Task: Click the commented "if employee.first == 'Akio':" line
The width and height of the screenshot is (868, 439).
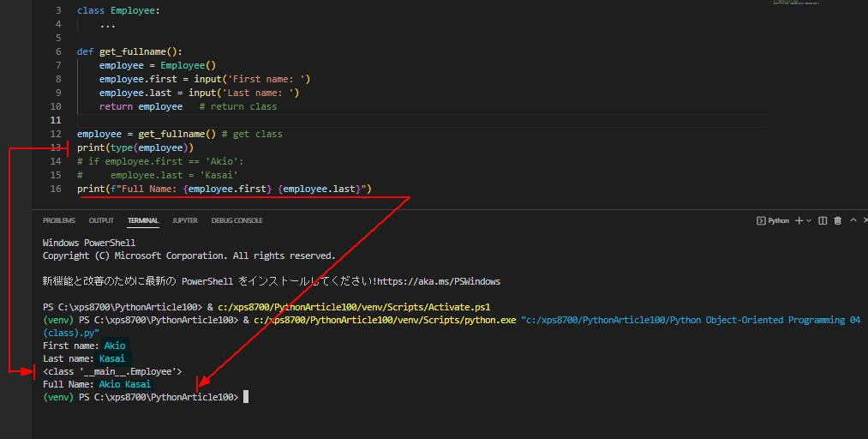Action: click(x=160, y=162)
